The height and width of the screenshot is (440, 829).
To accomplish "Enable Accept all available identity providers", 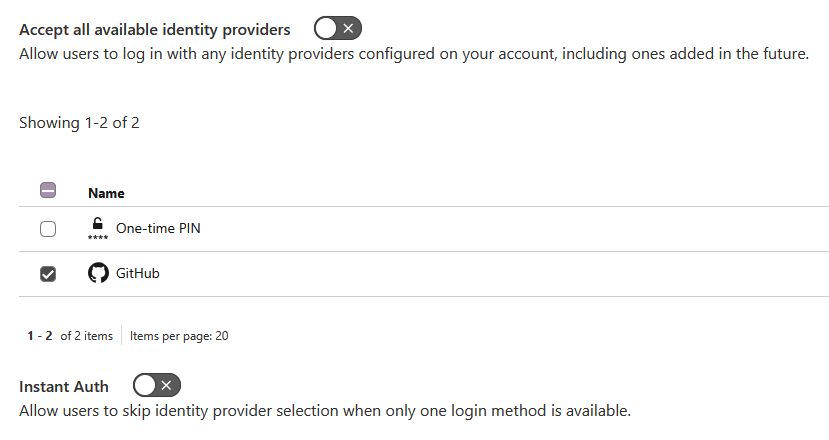I will [x=337, y=29].
